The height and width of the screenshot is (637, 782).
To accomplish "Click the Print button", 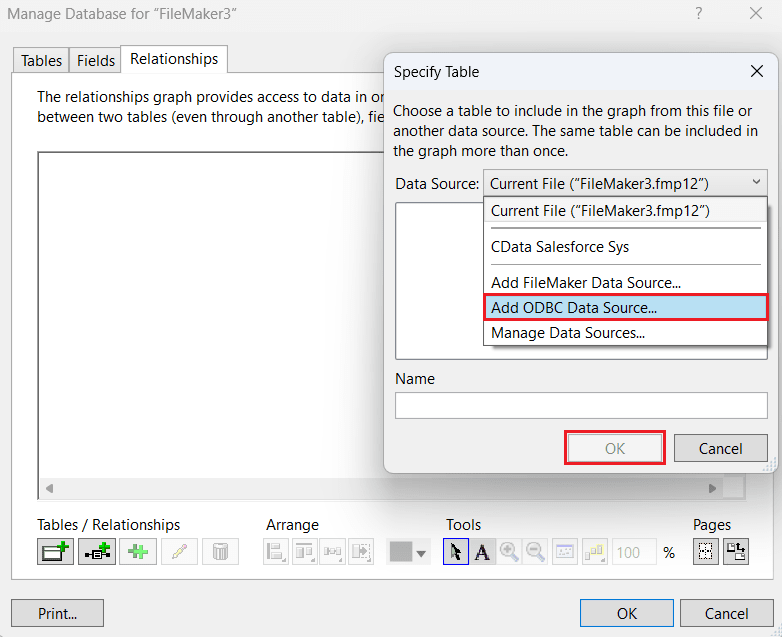I will coord(57,613).
